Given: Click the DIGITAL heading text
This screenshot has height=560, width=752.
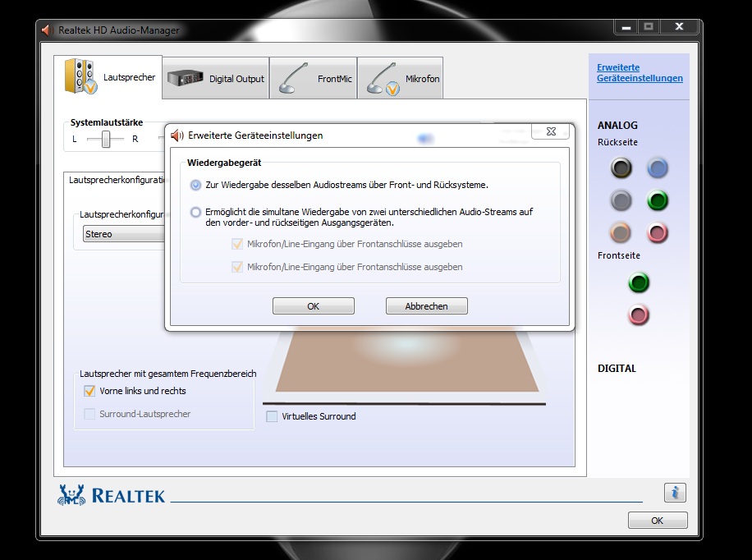Looking at the screenshot, I should tap(617, 369).
